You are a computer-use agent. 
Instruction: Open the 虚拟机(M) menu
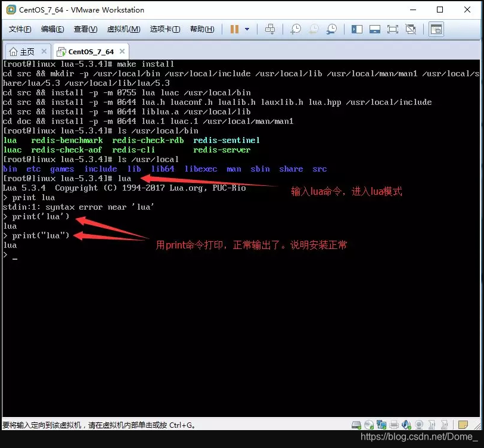tap(123, 29)
